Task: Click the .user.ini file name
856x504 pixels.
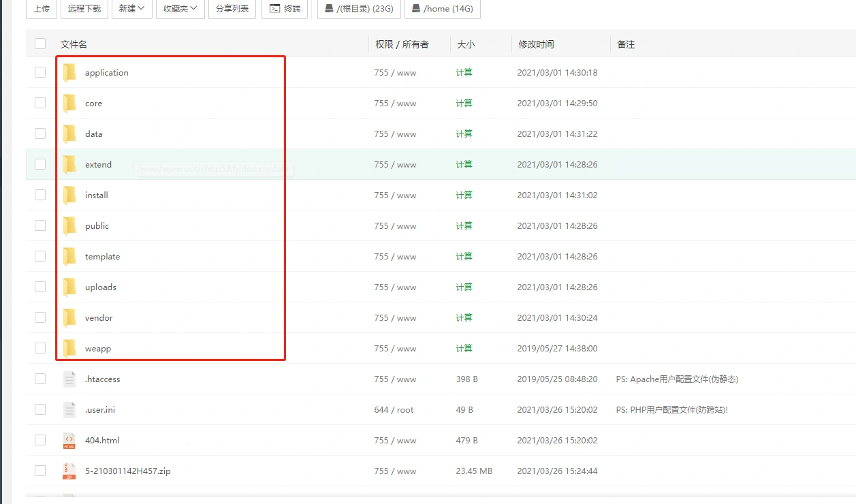Action: pyautogui.click(x=100, y=409)
